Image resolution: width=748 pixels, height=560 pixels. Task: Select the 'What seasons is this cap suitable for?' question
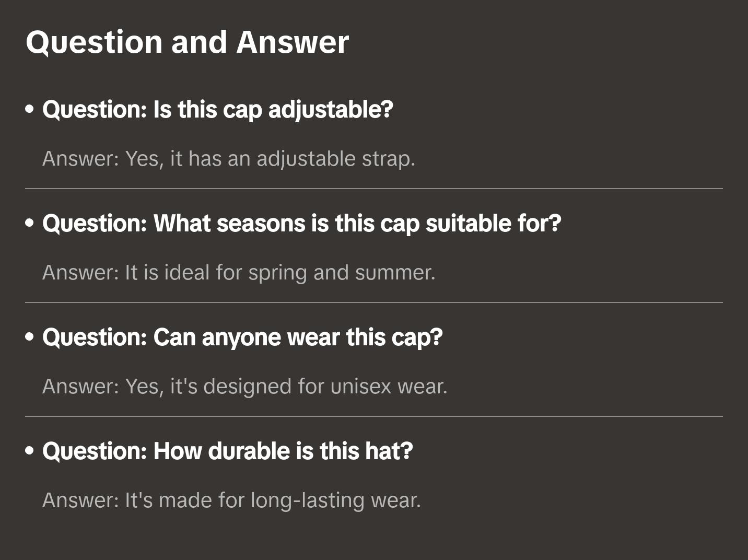tap(301, 224)
